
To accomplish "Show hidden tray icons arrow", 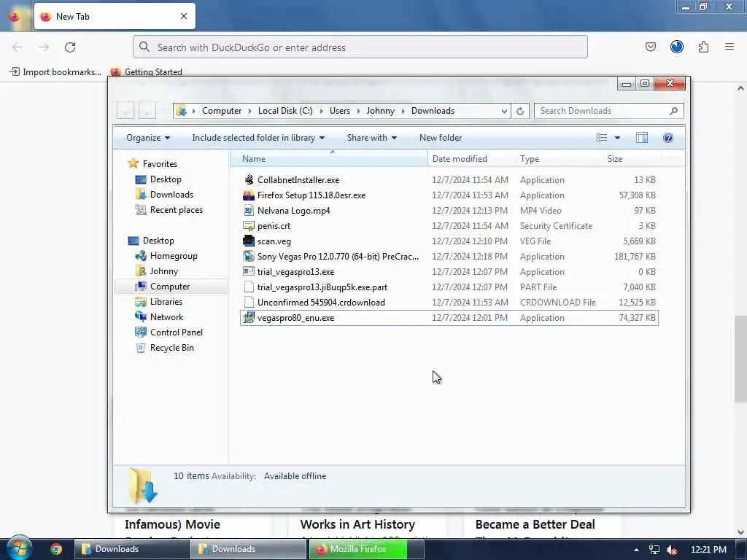I will coord(636,550).
